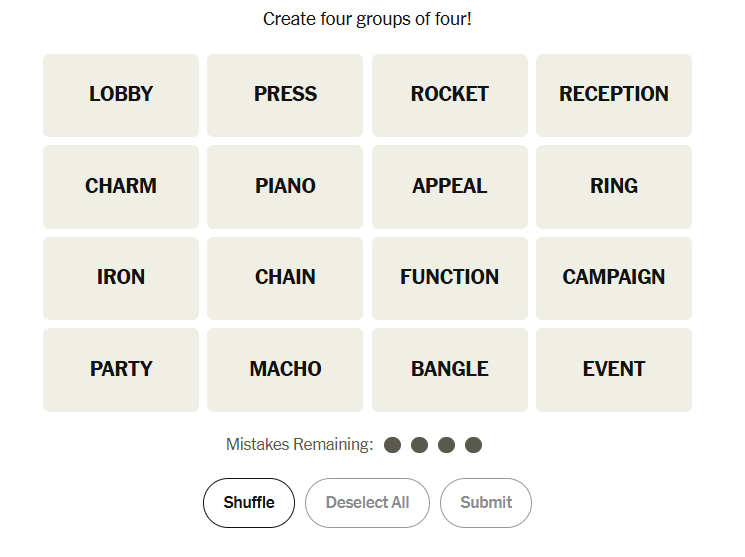This screenshot has height=557, width=745.
Task: Pick the ROCKET tile
Action: tap(450, 95)
